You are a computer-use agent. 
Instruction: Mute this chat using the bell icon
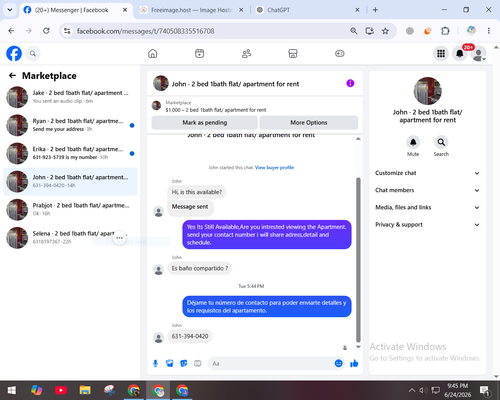click(x=413, y=142)
